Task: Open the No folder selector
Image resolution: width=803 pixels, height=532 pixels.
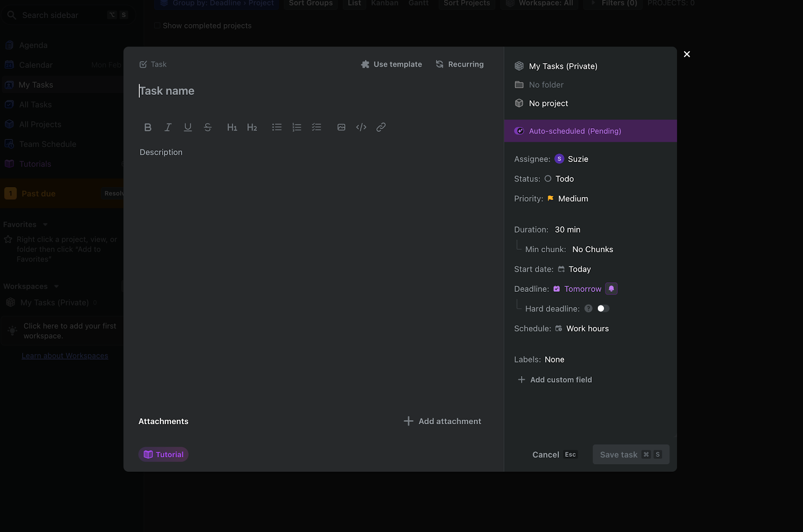Action: pos(539,85)
